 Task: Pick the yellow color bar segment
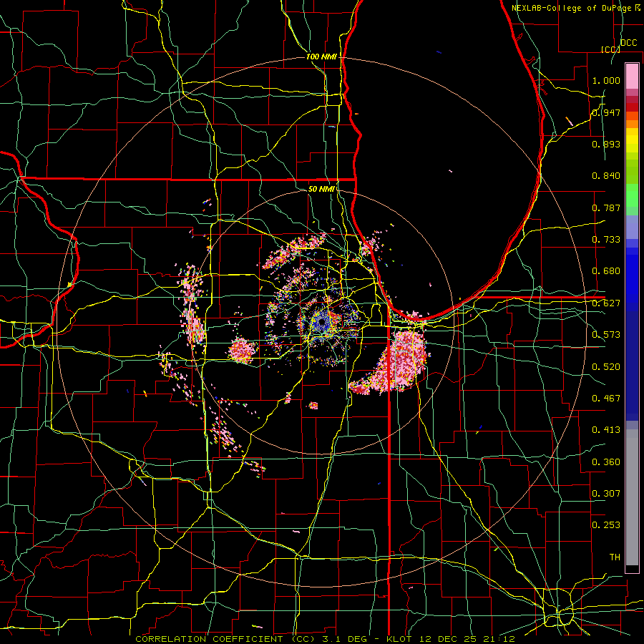tap(632, 140)
